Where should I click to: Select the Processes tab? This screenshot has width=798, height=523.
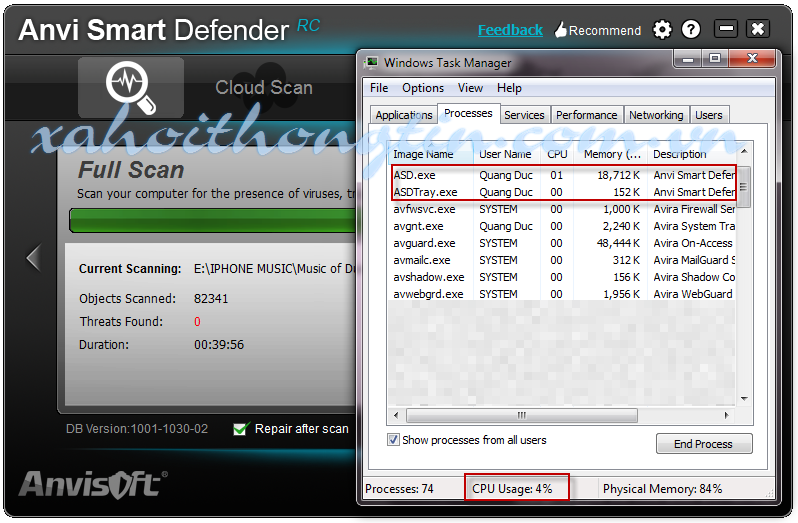(468, 113)
